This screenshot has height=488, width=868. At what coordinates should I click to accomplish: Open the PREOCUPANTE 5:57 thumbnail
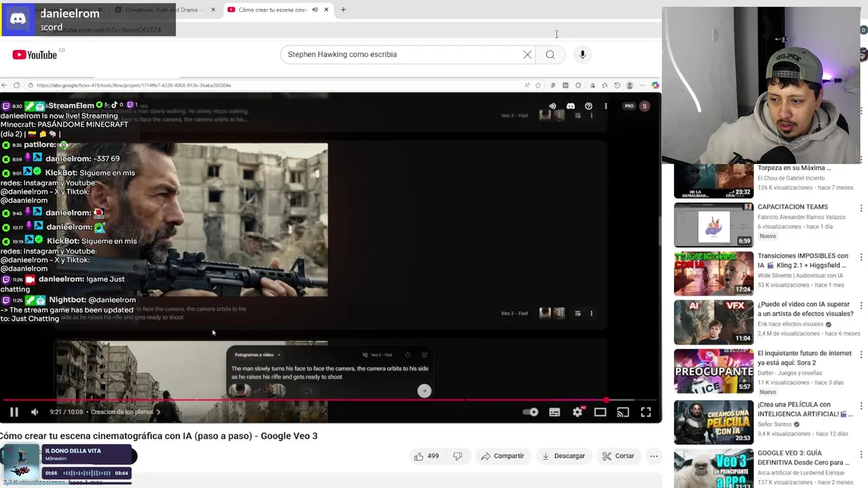click(713, 371)
